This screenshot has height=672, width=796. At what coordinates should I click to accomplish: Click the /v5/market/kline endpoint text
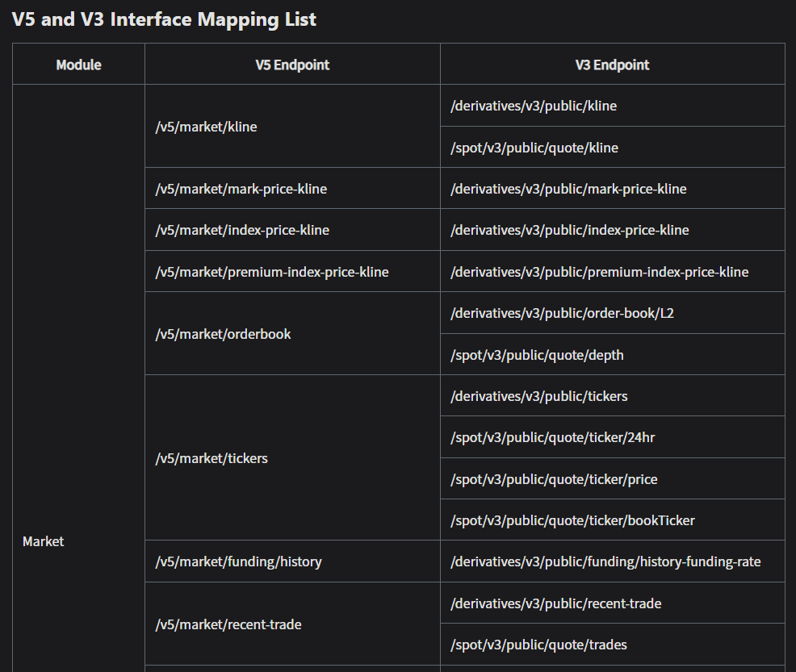point(206,127)
